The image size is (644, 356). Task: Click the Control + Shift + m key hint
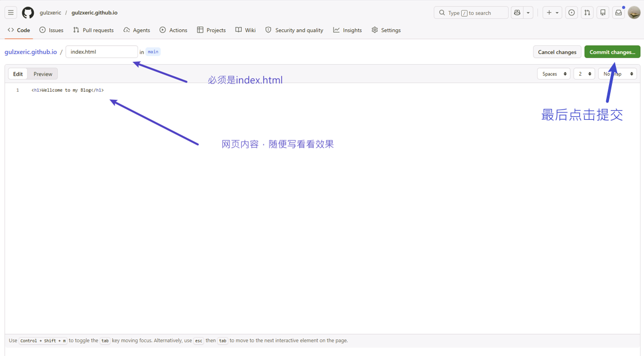pyautogui.click(x=43, y=341)
